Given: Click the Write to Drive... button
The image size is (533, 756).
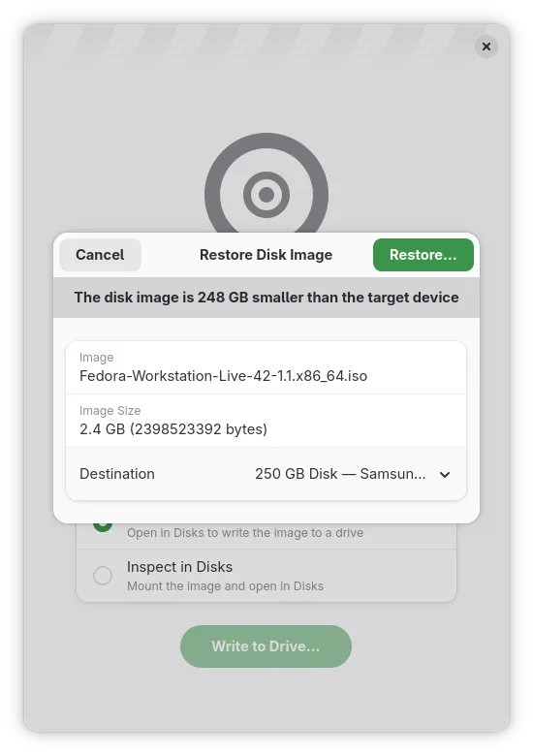Looking at the screenshot, I should pos(266,646).
